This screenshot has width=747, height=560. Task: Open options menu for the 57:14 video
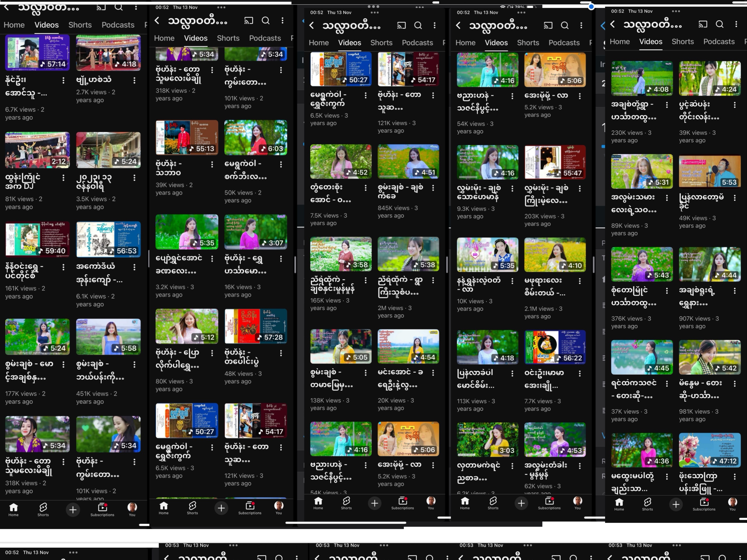[63, 80]
